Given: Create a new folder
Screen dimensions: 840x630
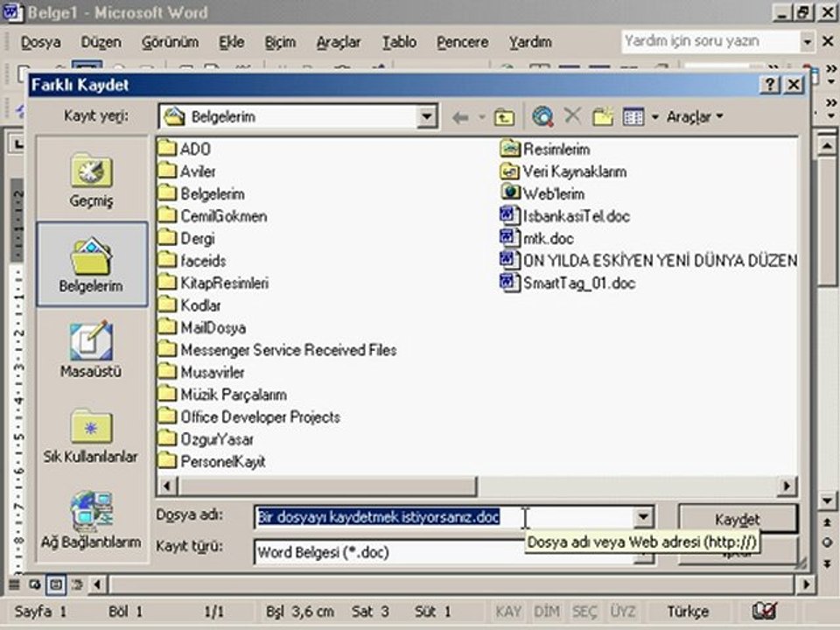Looking at the screenshot, I should pos(603,116).
